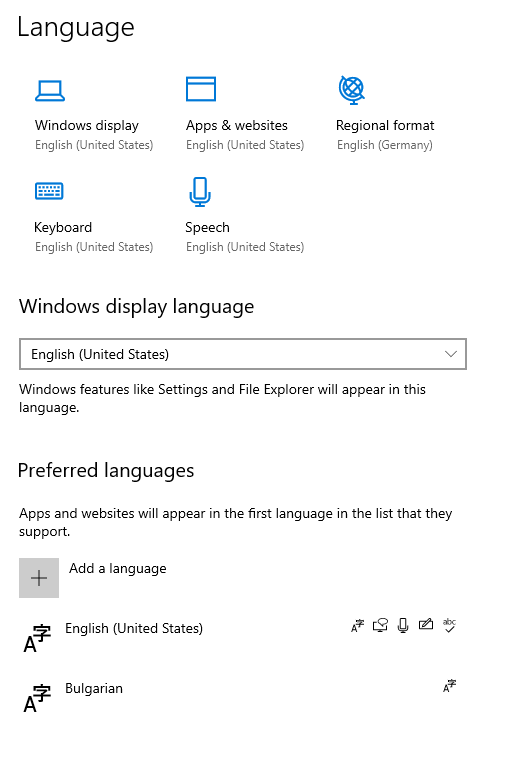Open Windows display language settings tile label
Viewport: 532px width, 780px height.
(x=87, y=125)
